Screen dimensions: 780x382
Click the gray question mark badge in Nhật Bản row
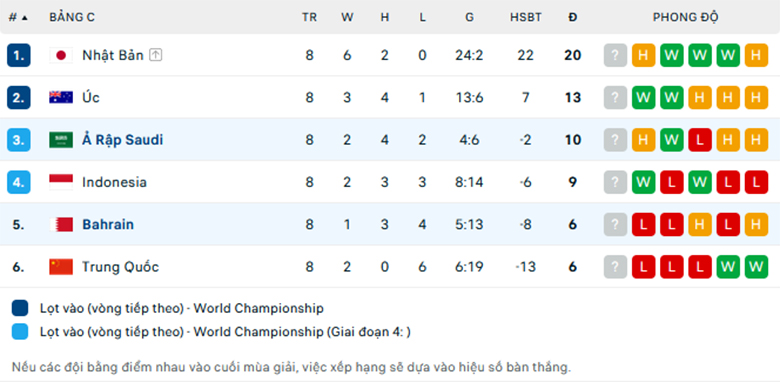point(615,55)
